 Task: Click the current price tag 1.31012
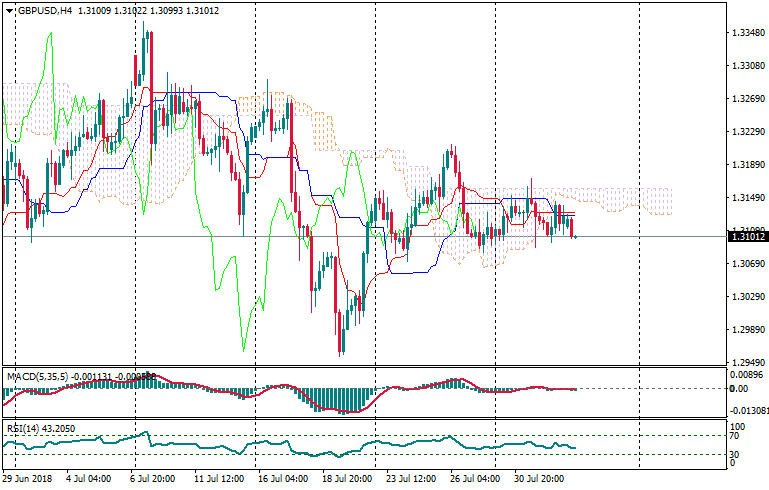(747, 236)
